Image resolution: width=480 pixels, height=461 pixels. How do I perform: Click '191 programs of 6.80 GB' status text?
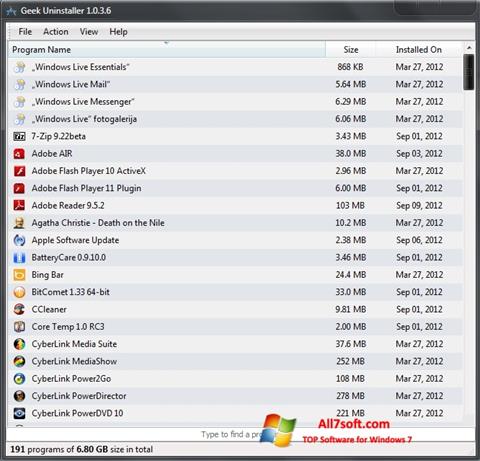click(82, 450)
